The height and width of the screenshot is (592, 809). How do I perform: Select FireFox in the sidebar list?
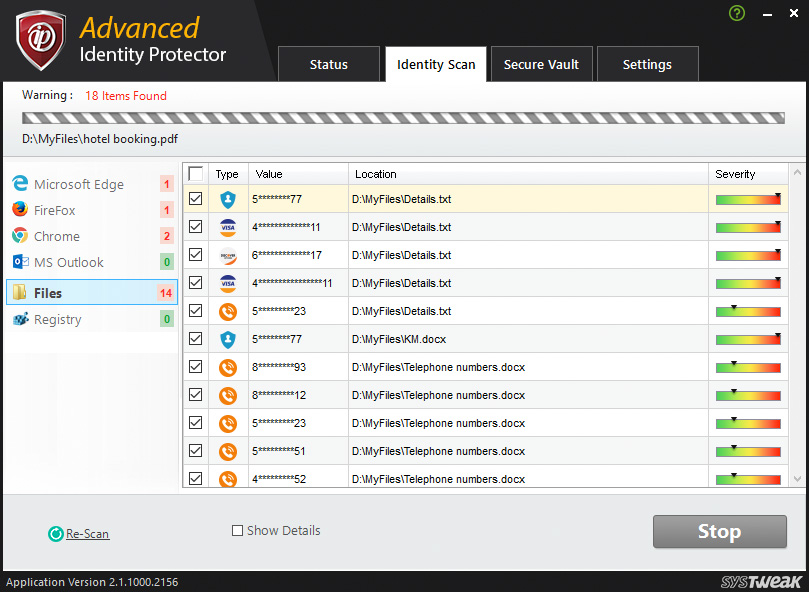click(92, 210)
